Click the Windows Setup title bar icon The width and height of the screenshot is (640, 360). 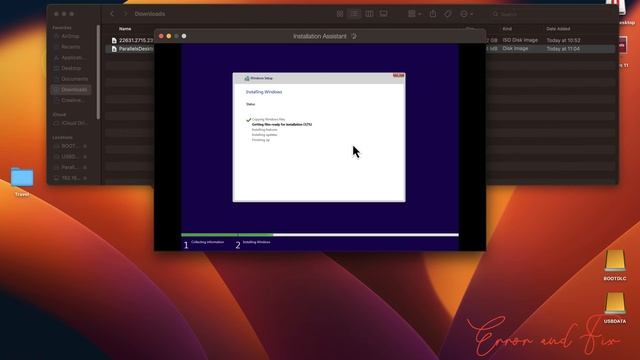(247, 78)
